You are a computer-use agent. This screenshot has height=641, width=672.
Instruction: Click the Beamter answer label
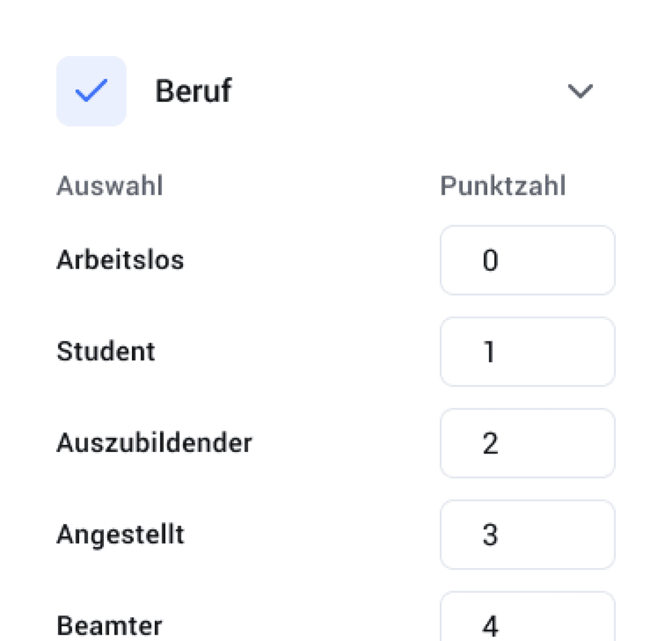point(110,625)
